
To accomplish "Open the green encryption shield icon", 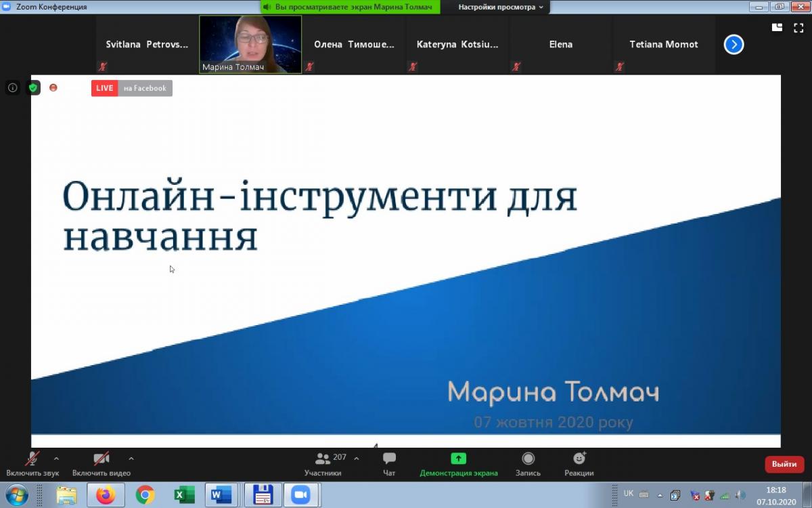I will pos(33,87).
